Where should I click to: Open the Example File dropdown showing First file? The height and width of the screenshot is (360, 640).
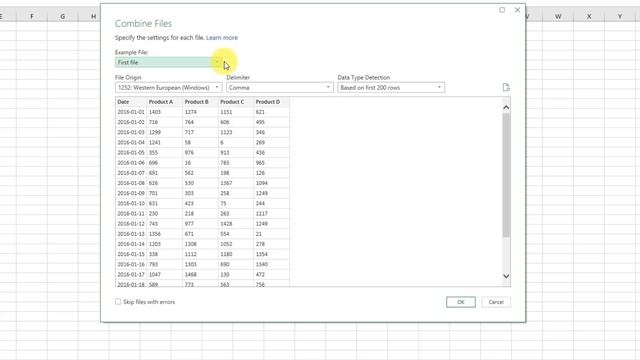[169, 62]
